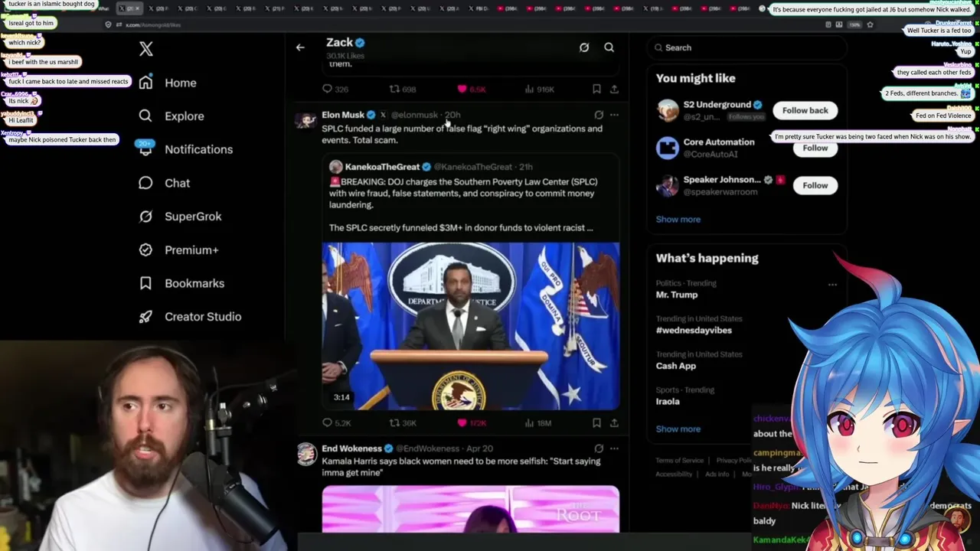Image resolution: width=980 pixels, height=551 pixels.
Task: Open #wednesdayvibes trending topic
Action: 694,331
